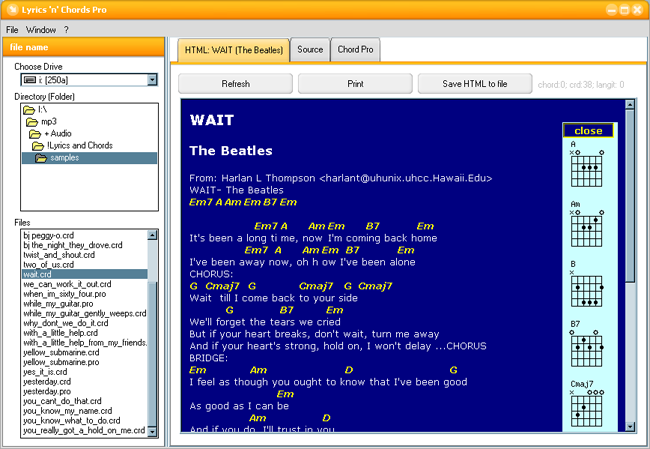The height and width of the screenshot is (449, 650).
Task: Open the question mark help menu
Action: click(66, 30)
